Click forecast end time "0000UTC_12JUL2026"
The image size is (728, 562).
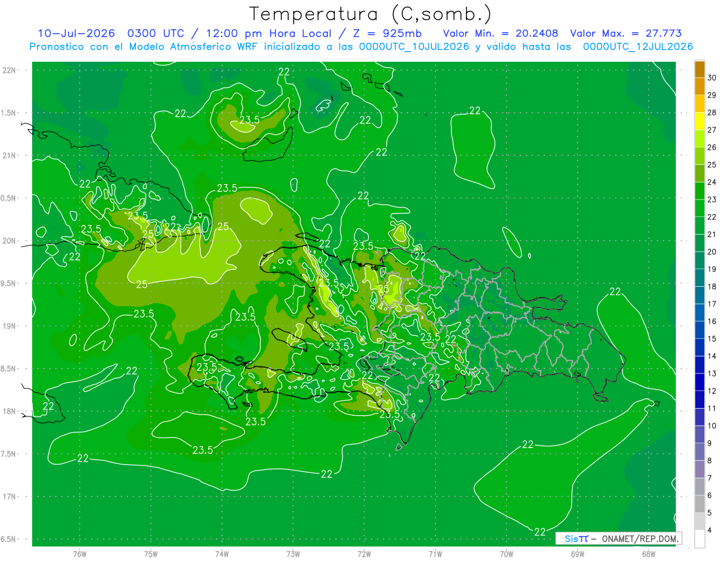(638, 47)
